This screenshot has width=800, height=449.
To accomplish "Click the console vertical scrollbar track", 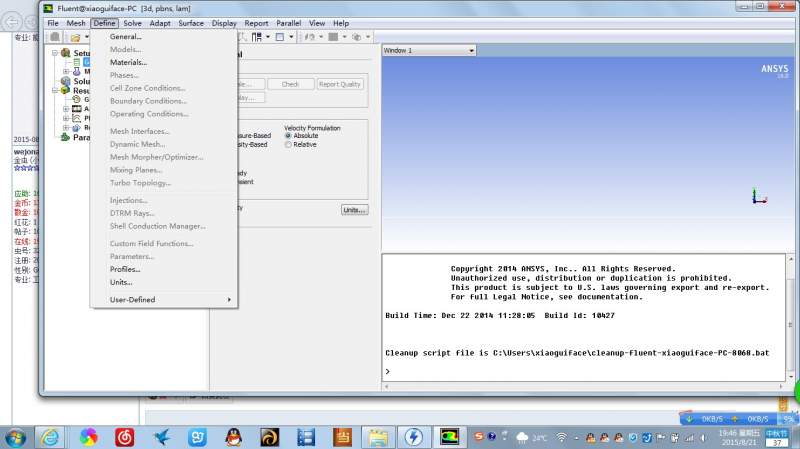I will (790, 318).
